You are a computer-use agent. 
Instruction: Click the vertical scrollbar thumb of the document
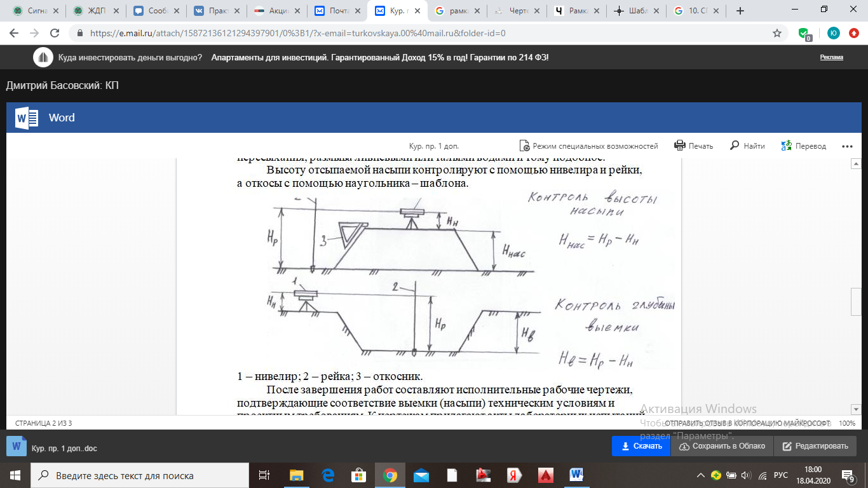pos(856,302)
